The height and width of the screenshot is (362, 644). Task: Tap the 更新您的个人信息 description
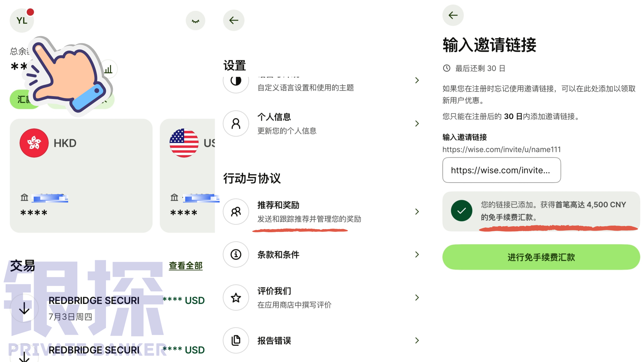coord(287,131)
